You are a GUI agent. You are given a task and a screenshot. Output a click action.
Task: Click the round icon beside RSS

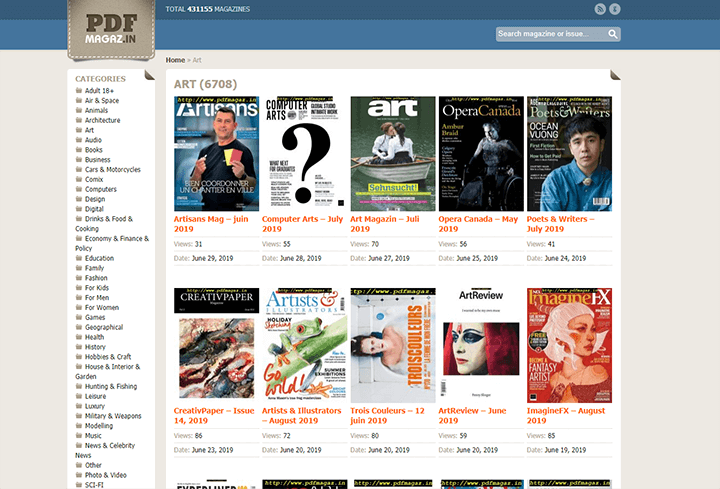click(614, 9)
